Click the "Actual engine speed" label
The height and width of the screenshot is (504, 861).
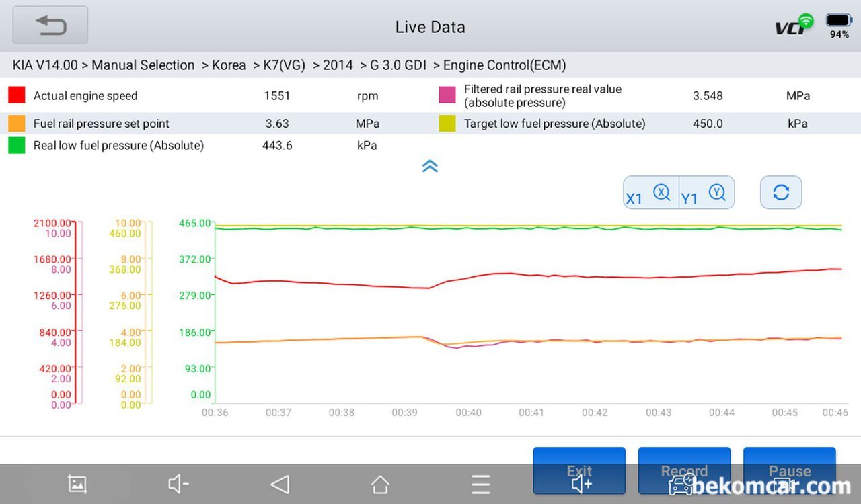tap(85, 96)
